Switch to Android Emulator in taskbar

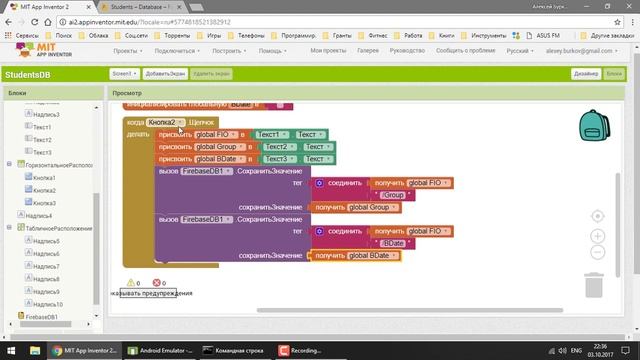click(160, 351)
